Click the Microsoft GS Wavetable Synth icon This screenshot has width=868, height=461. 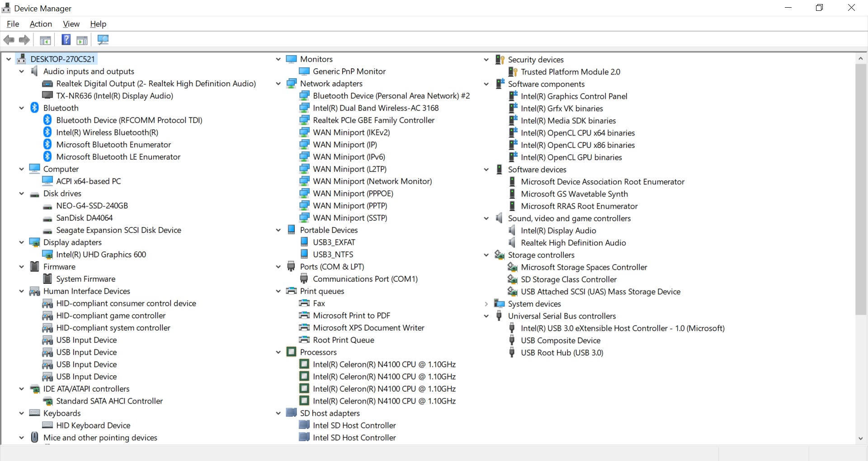(x=512, y=194)
